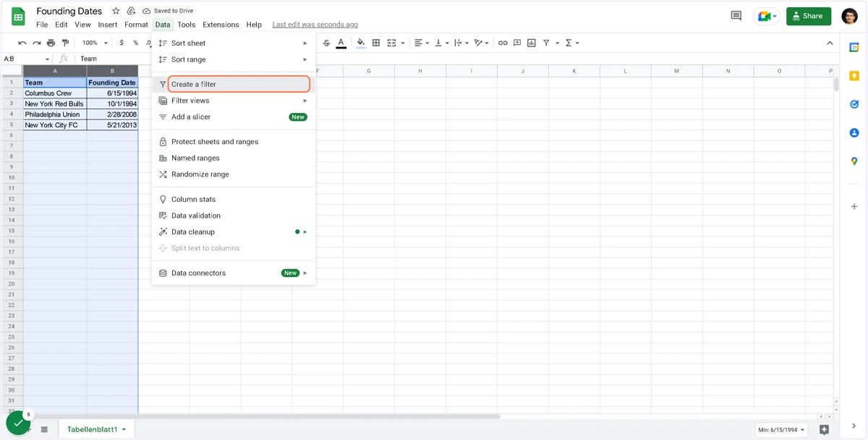This screenshot has width=868, height=440.
Task: Click the Move to folder icon
Action: click(131, 11)
